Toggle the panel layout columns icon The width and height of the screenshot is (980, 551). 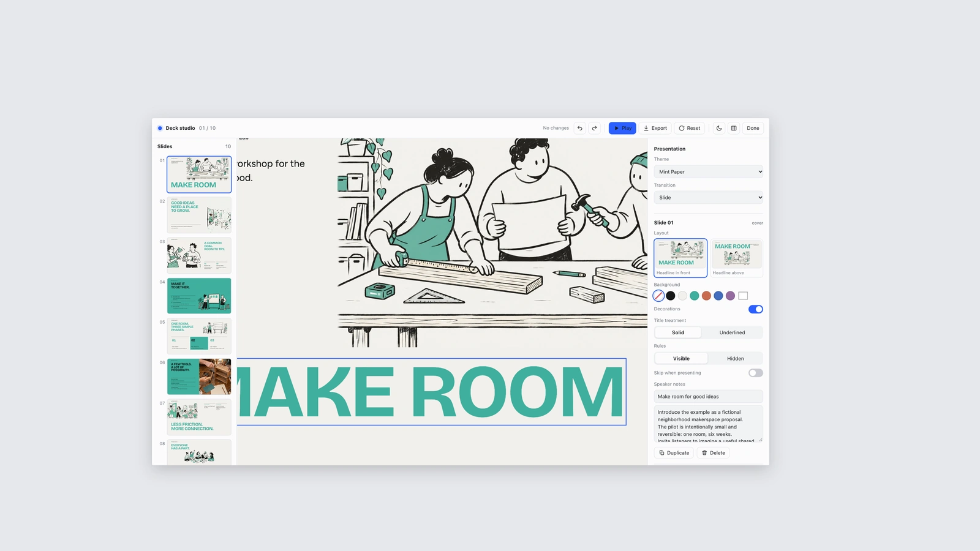734,128
